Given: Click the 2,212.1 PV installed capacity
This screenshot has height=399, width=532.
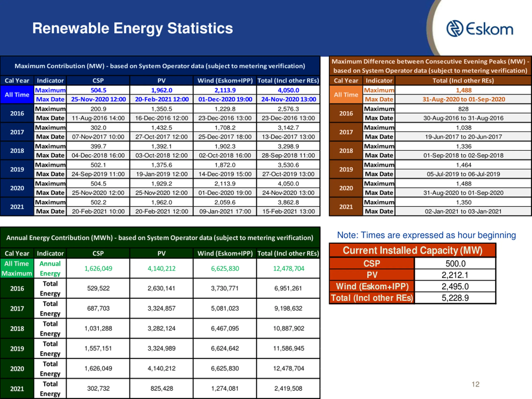Looking at the screenshot, I should (455, 275).
